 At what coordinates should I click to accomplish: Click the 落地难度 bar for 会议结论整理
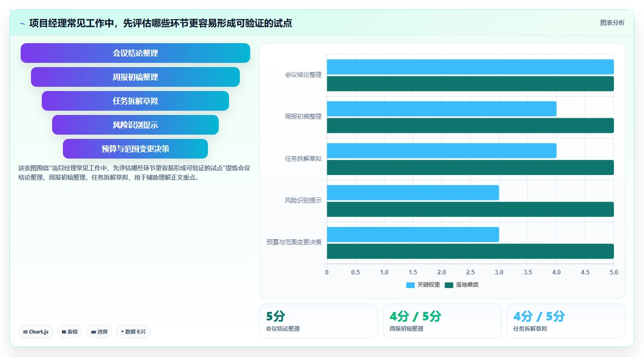coord(470,84)
